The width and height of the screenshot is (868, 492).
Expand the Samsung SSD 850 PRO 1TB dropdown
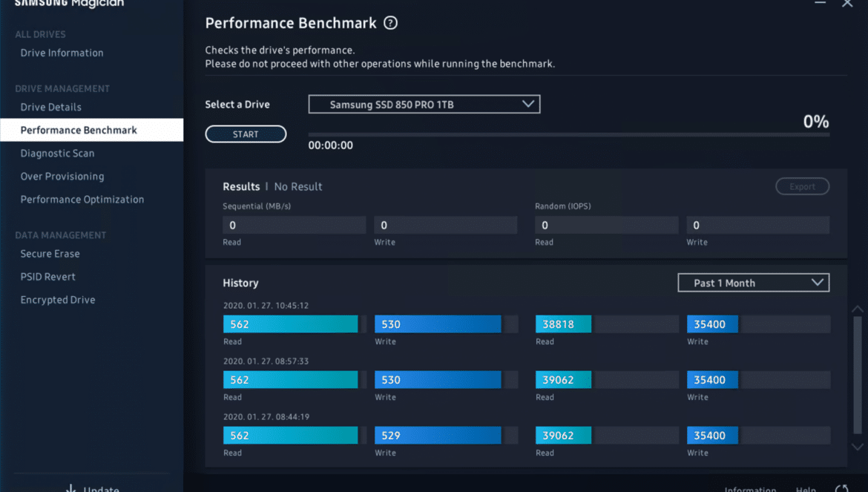424,105
